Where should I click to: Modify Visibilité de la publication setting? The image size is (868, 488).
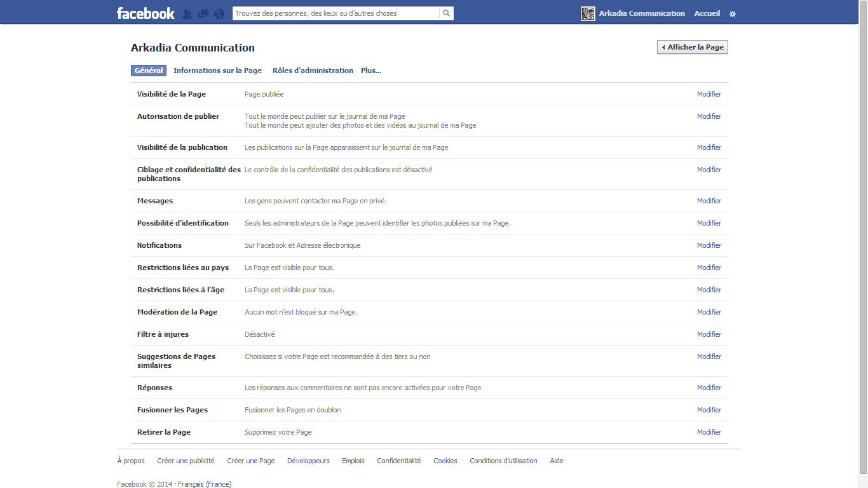click(709, 147)
